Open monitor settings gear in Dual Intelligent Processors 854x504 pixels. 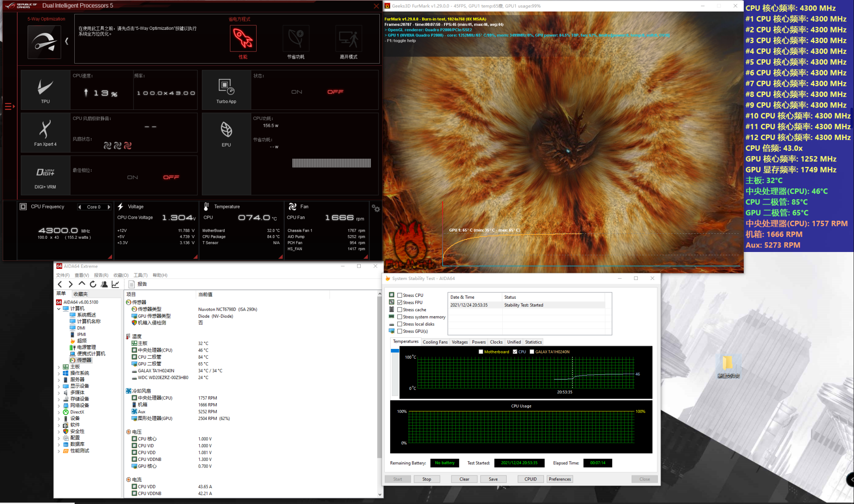(x=376, y=208)
